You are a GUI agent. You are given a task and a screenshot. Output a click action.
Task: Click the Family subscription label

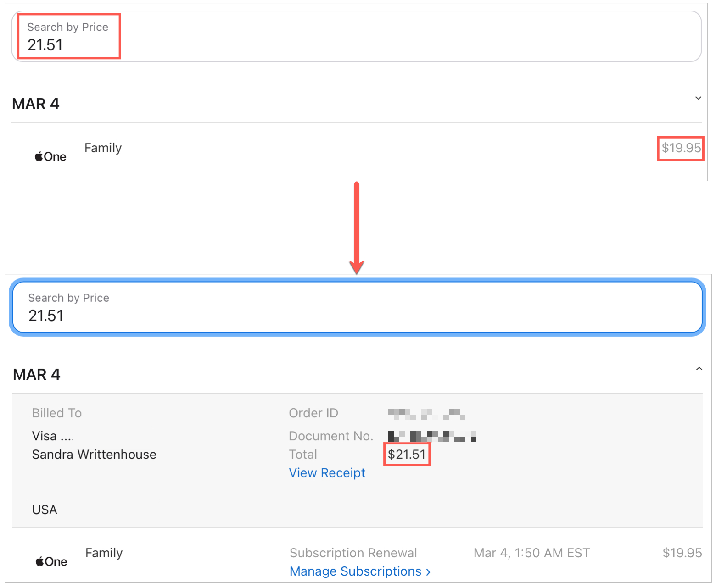(x=103, y=148)
